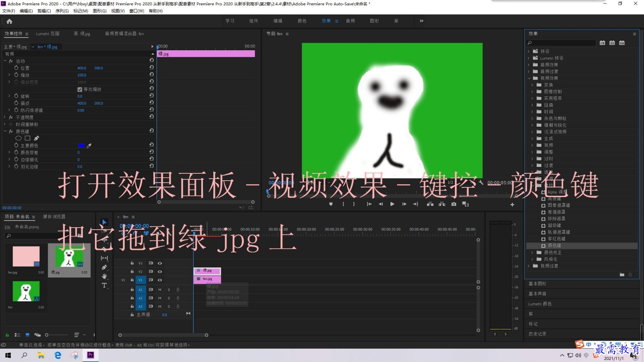Switch project panel to list view
The height and width of the screenshot is (362, 644).
coord(17,335)
